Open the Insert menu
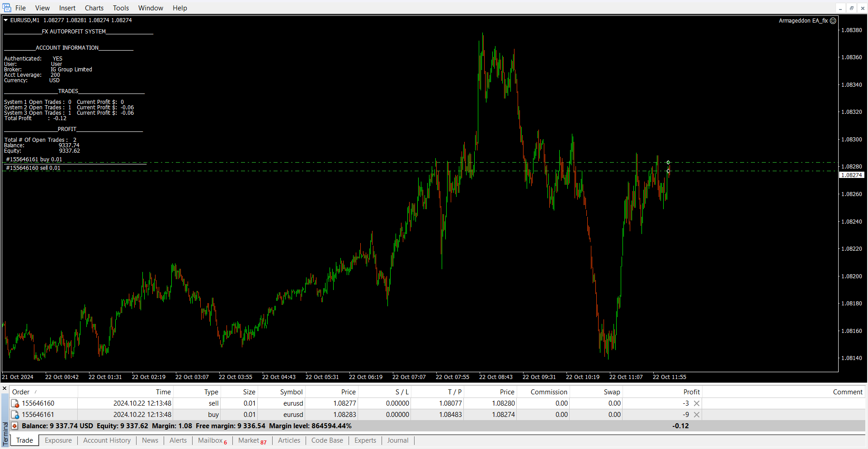 (x=67, y=8)
